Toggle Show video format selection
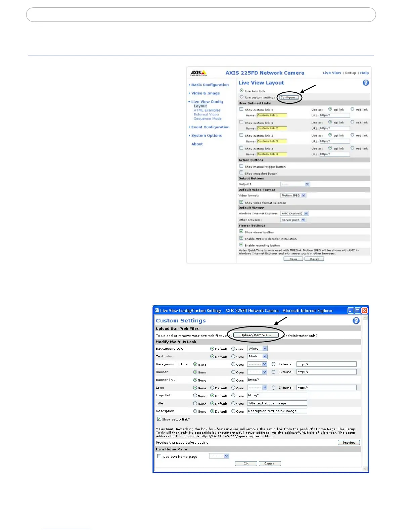The height and width of the screenshot is (532, 411). coord(241,202)
